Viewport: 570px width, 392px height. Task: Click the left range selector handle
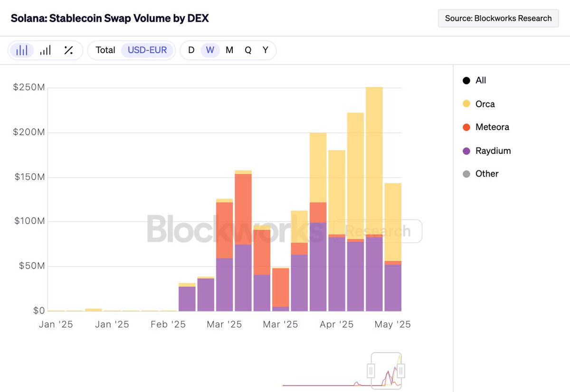click(x=371, y=370)
